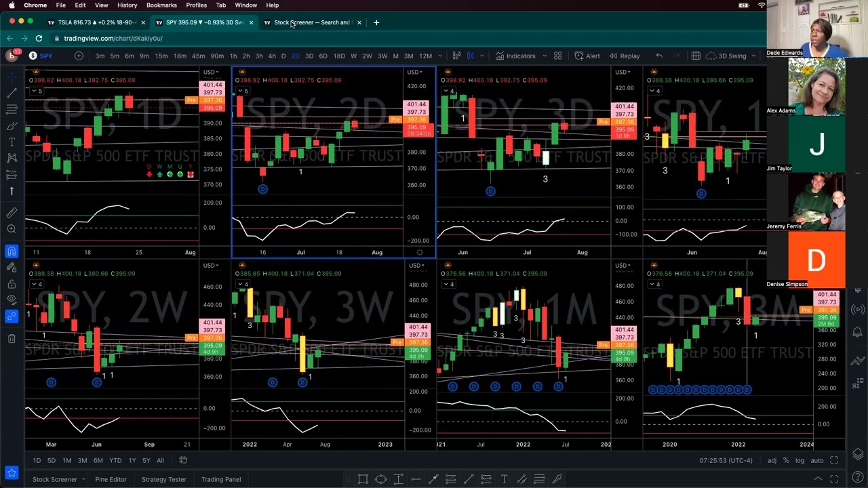The image size is (868, 488).
Task: Open the bar style icon left of candles
Action: 456,56
